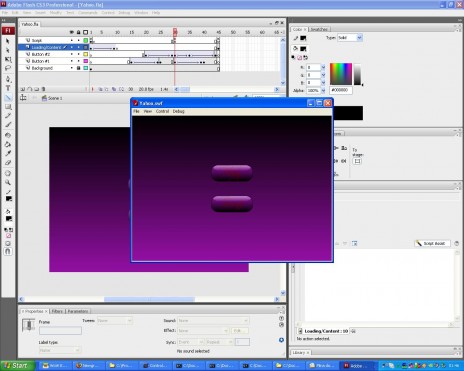Click the brightness slider beside the spectrum
The width and height of the screenshot is (464, 371).
[357, 74]
